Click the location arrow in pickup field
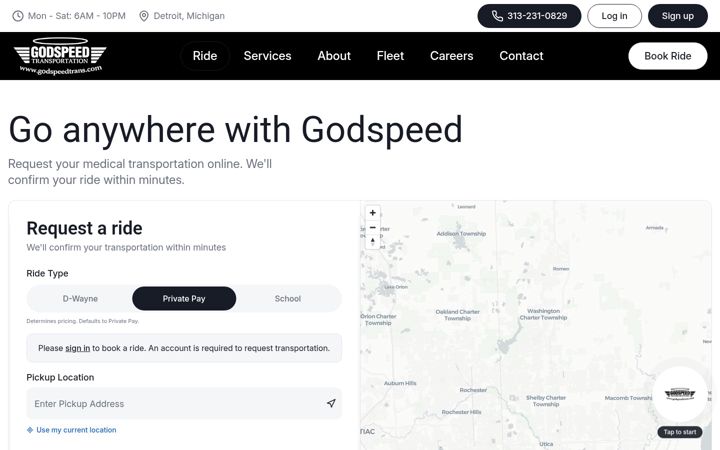This screenshot has width=720, height=450. click(331, 403)
